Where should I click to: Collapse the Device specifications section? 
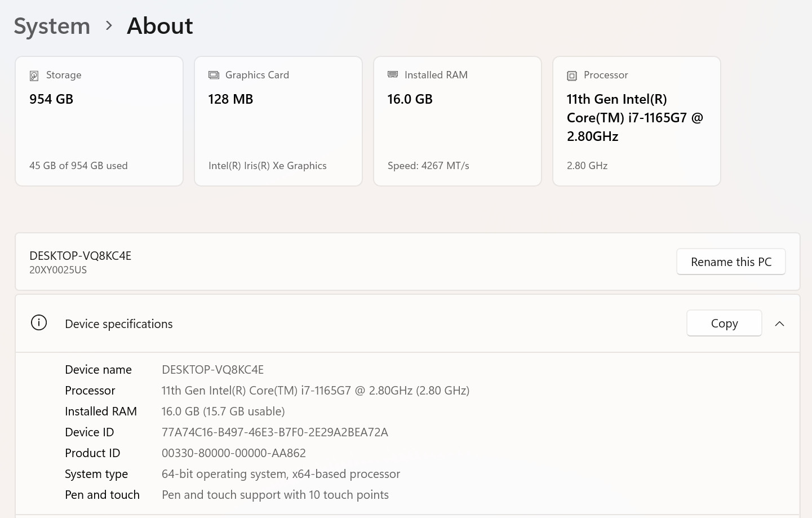779,324
